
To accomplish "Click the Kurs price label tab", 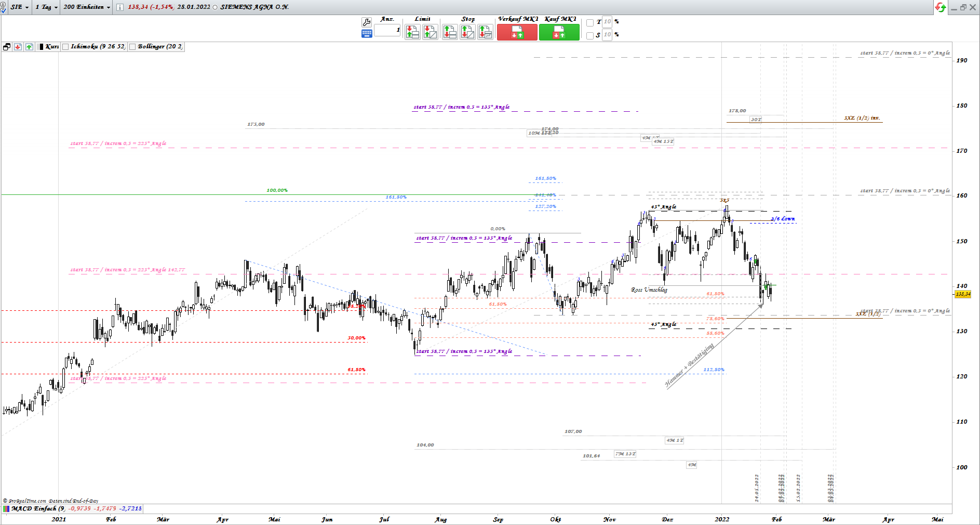I will [52, 47].
